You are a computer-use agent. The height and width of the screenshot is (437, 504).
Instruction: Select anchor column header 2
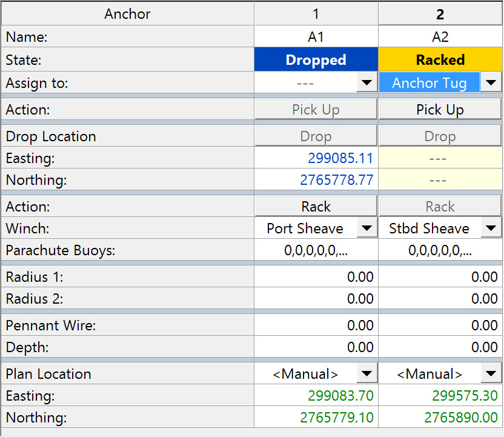pos(440,13)
